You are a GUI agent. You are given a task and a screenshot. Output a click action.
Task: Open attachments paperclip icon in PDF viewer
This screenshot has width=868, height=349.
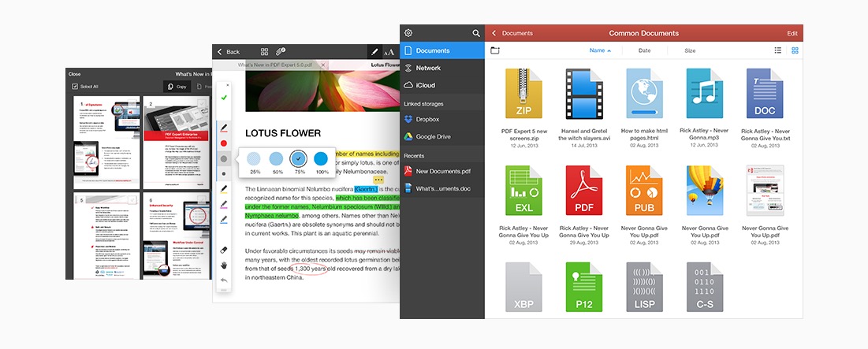pyautogui.click(x=281, y=51)
